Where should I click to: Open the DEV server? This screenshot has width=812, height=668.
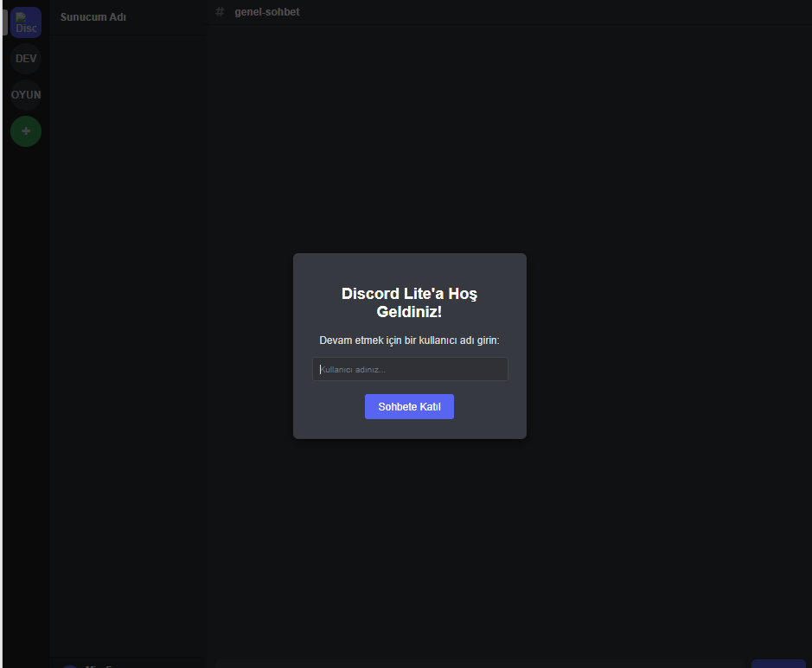pyautogui.click(x=26, y=59)
